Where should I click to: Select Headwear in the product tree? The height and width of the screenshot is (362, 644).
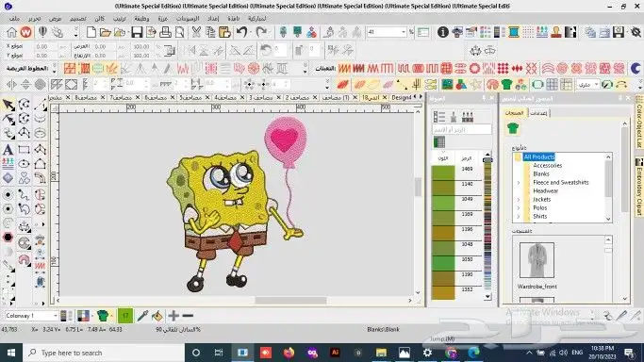pos(545,190)
